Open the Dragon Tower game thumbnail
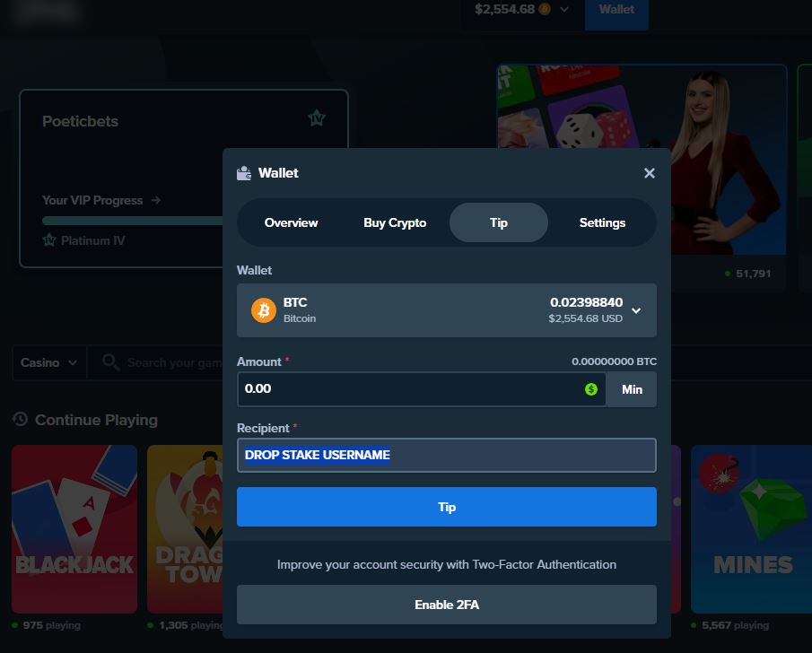 (x=185, y=528)
